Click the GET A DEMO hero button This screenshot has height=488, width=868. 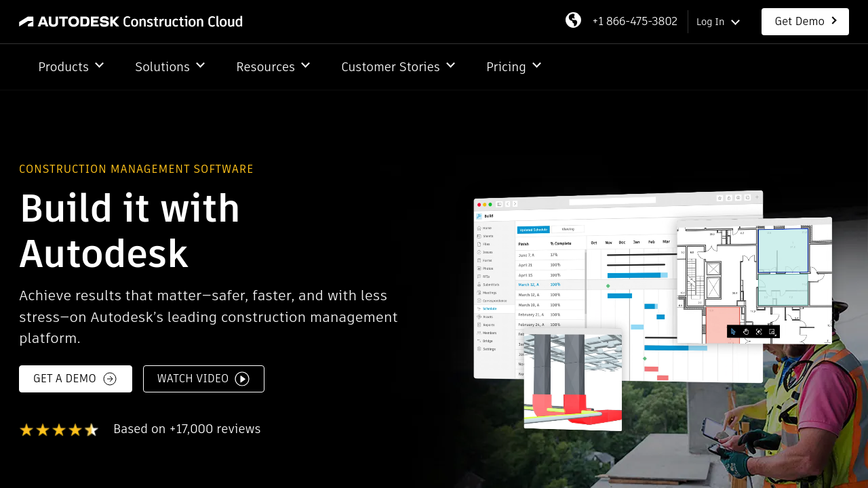click(75, 379)
